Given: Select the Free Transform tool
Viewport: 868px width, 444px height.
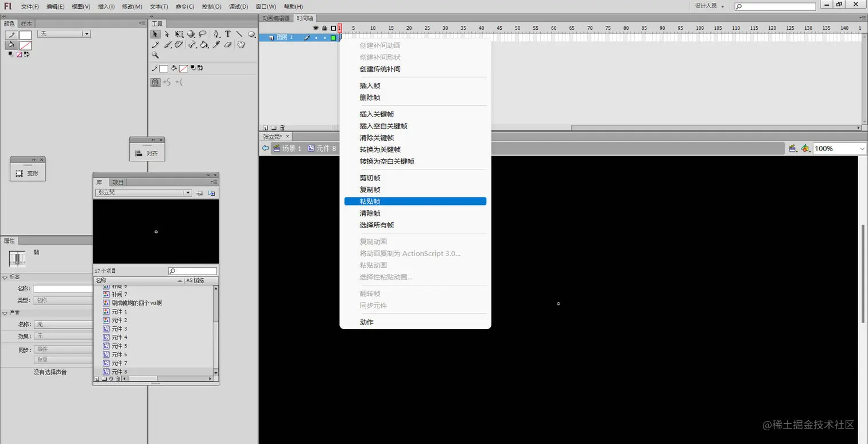Looking at the screenshot, I should click(179, 34).
